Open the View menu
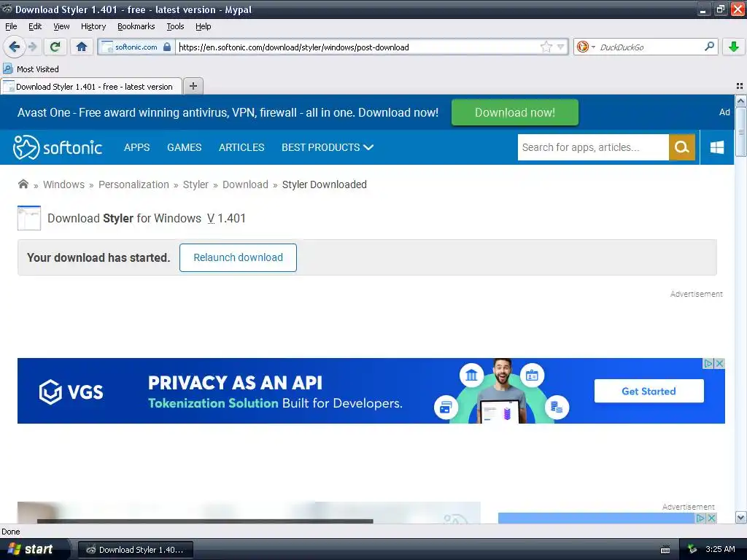The image size is (747, 560). tap(61, 27)
